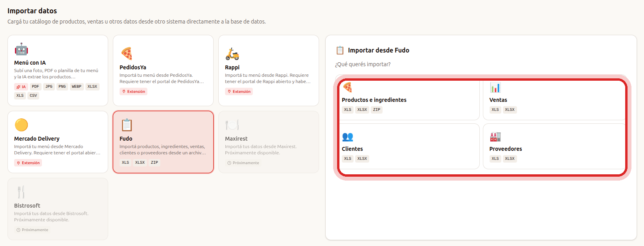
Task: Click the Extensión label on Rappi card
Action: [x=241, y=92]
